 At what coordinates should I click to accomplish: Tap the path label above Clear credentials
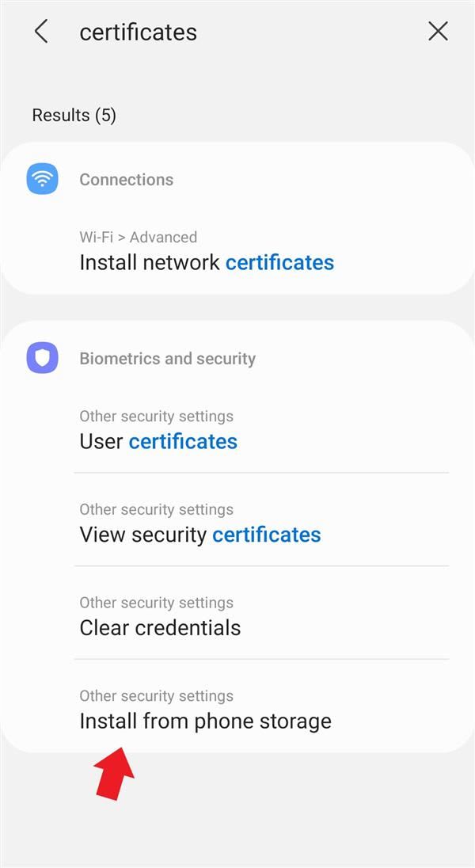[x=156, y=603]
